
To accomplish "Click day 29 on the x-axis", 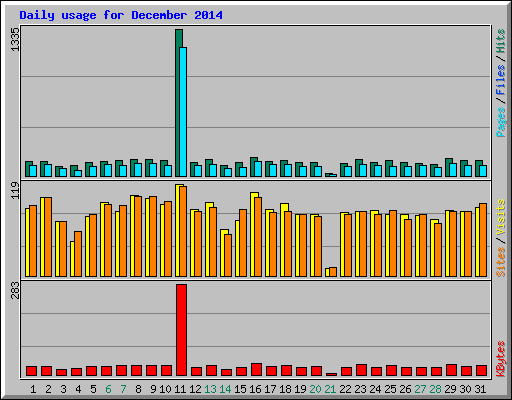I will (450, 389).
